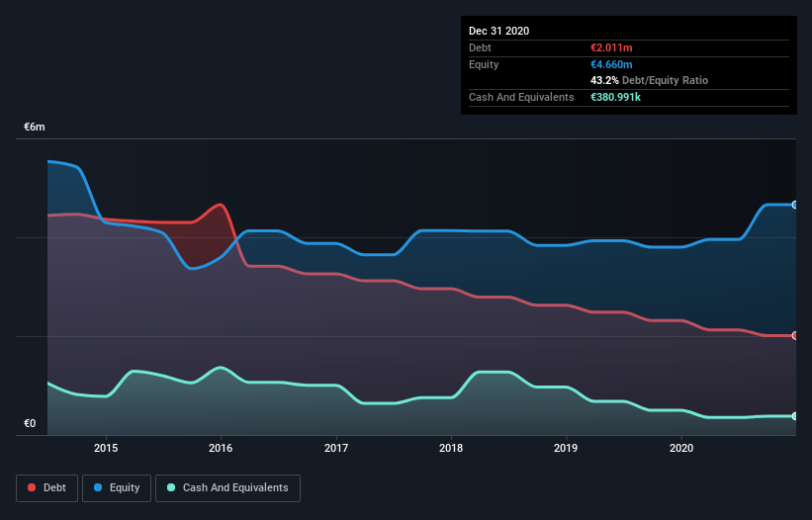Click the 2018 x-axis label
The image size is (812, 520).
click(451, 448)
